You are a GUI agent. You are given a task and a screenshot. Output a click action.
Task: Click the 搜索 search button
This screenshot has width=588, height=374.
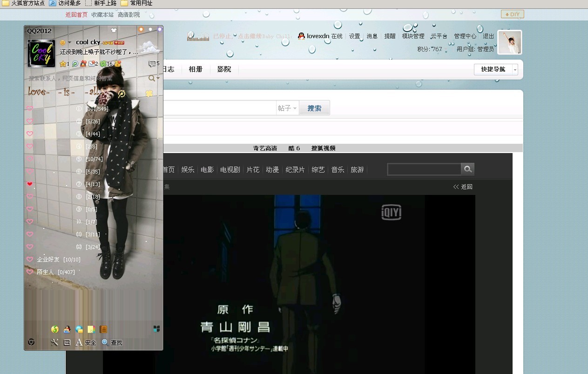[314, 107]
